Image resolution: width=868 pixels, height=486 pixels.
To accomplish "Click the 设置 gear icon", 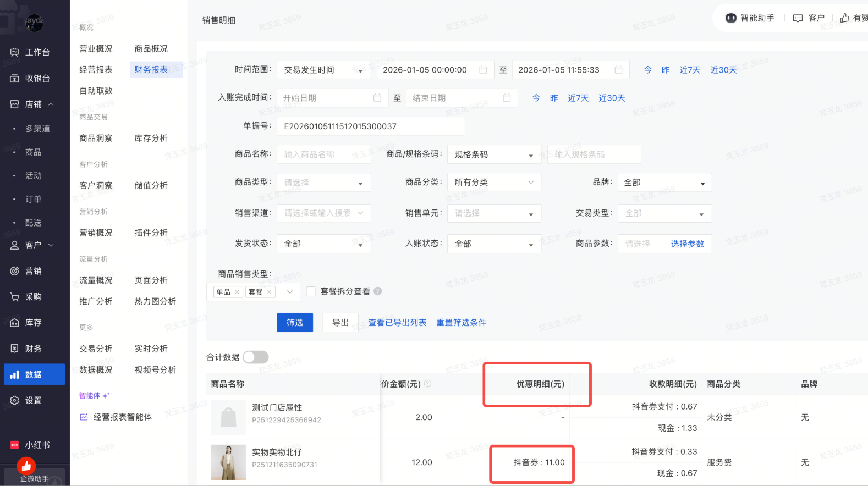I will coord(15,400).
